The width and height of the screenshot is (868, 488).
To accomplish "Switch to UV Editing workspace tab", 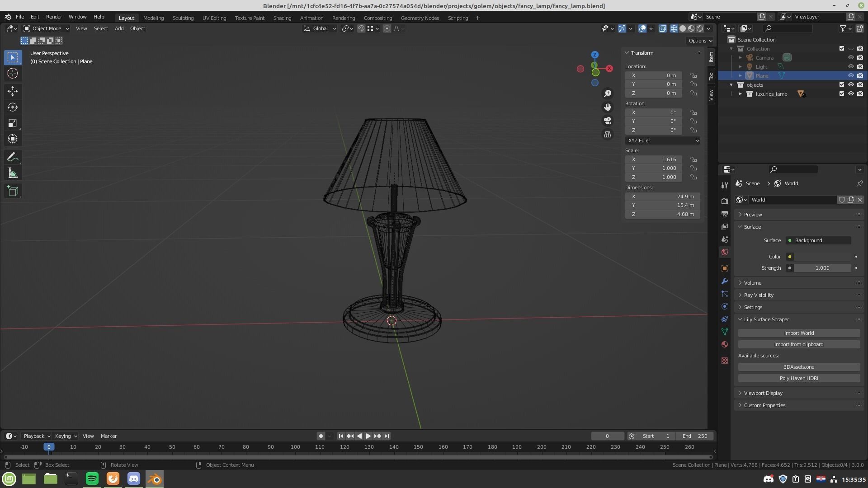I will [x=214, y=18].
